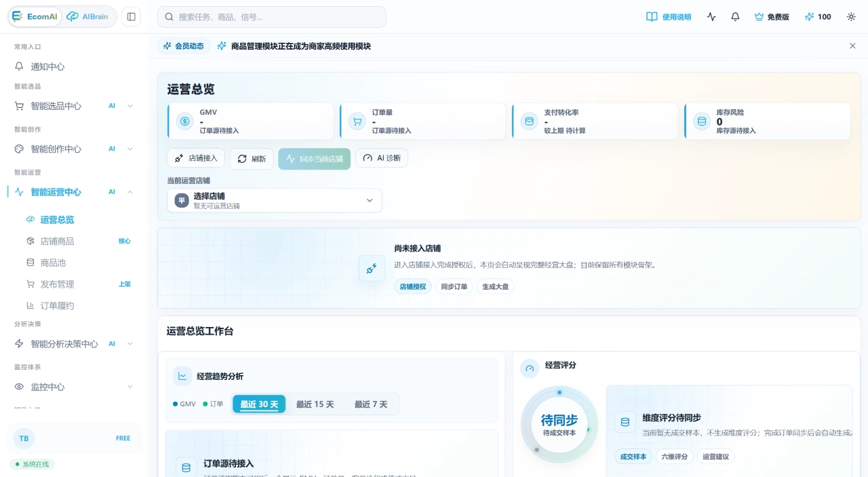Click the 维度评分待同步 database icon
Image resolution: width=868 pixels, height=477 pixels.
pyautogui.click(x=625, y=422)
